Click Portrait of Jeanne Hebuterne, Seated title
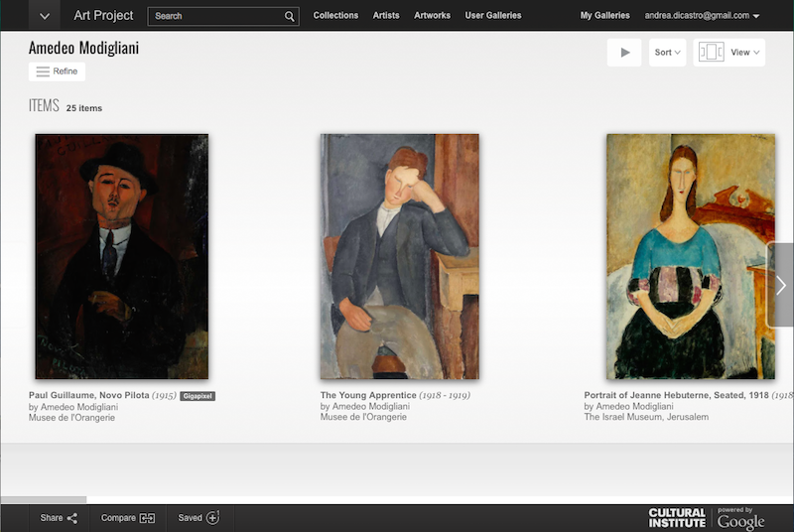The height and width of the screenshot is (532, 794). click(677, 395)
